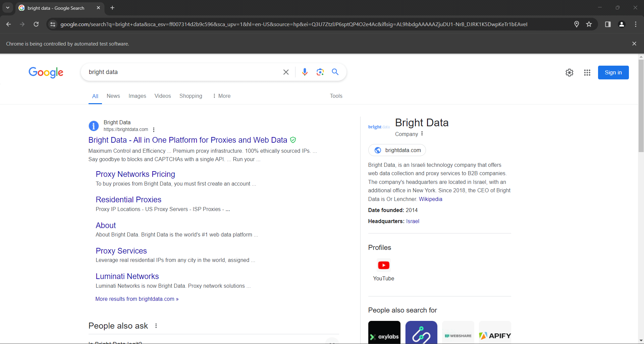Viewport: 644px width, 344px height.
Task: Click the location icon in the address bar
Action: (x=577, y=24)
